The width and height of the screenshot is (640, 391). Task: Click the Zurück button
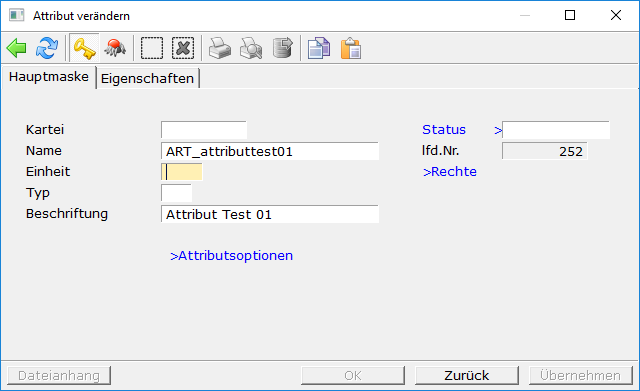(467, 375)
